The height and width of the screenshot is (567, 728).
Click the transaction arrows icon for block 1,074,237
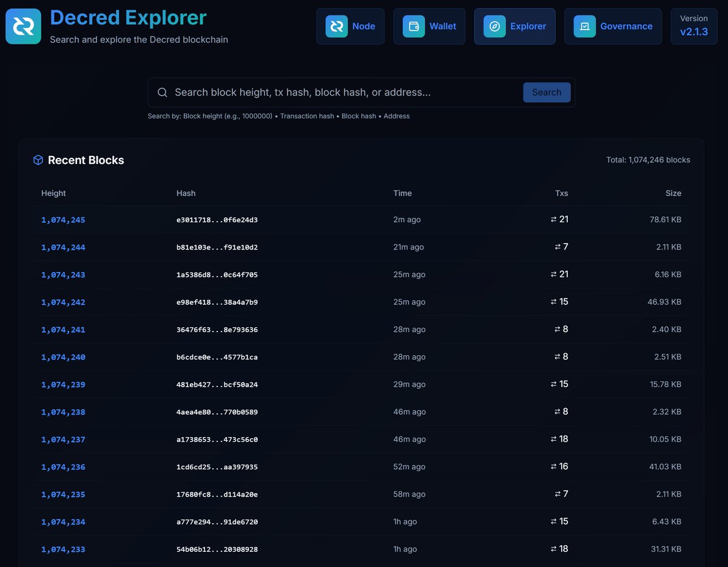[x=554, y=439]
